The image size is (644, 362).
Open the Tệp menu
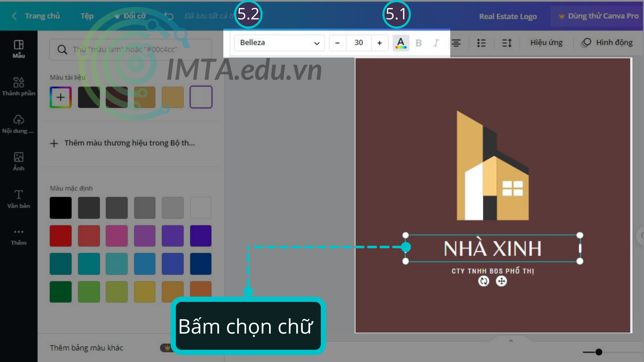pos(87,16)
